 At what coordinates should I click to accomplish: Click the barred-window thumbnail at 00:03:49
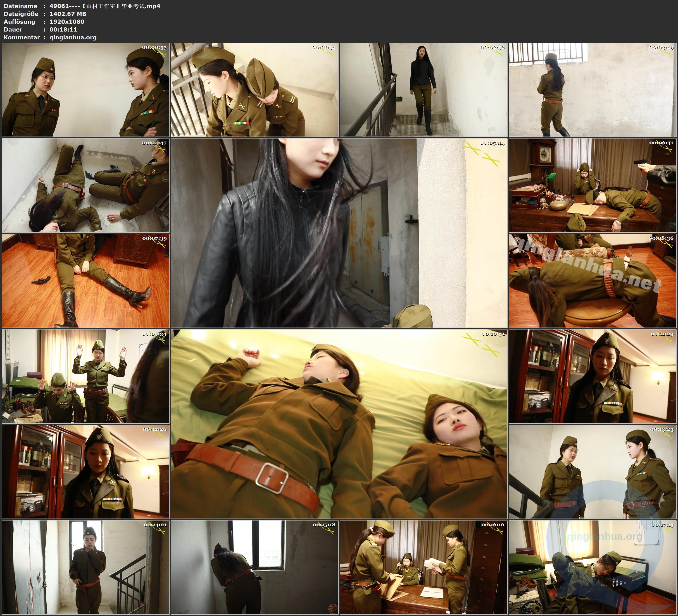[592, 89]
